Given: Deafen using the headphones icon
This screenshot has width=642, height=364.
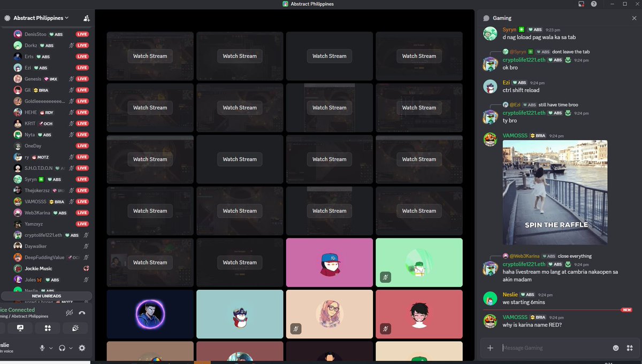Looking at the screenshot, I should coord(62,348).
